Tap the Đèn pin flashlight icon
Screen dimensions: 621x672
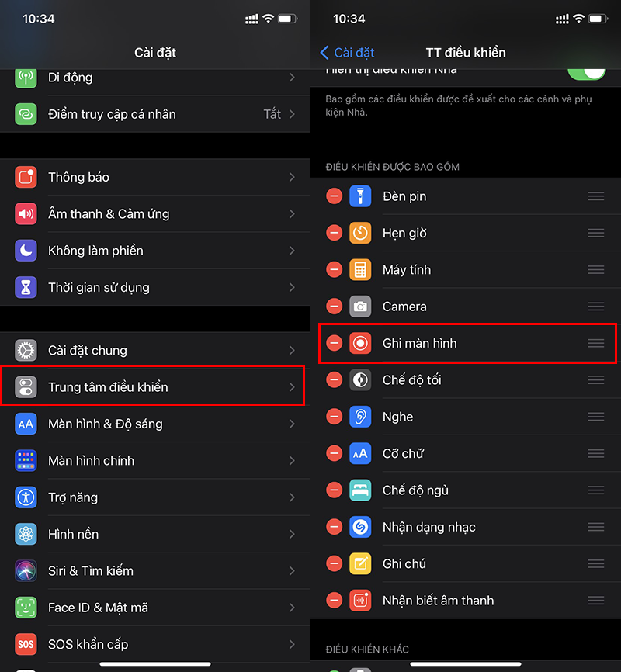point(360,196)
